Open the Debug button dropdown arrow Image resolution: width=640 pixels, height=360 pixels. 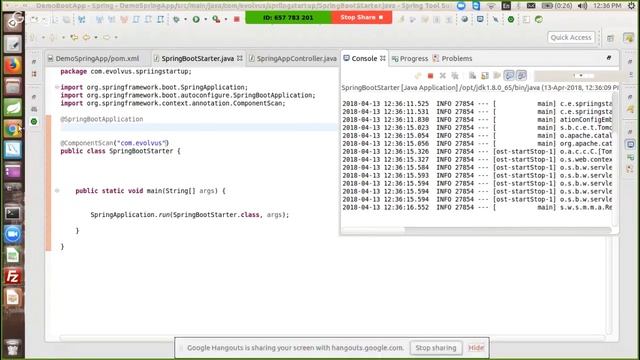pyautogui.click(x=185, y=19)
